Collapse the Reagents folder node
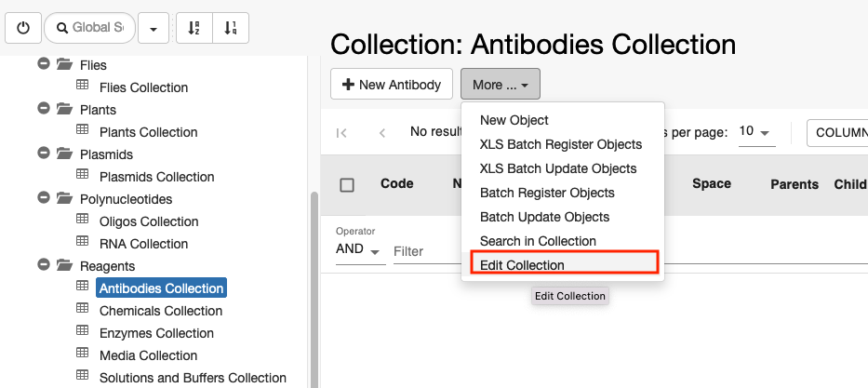Screen dimensions: 868x388 click(44, 264)
